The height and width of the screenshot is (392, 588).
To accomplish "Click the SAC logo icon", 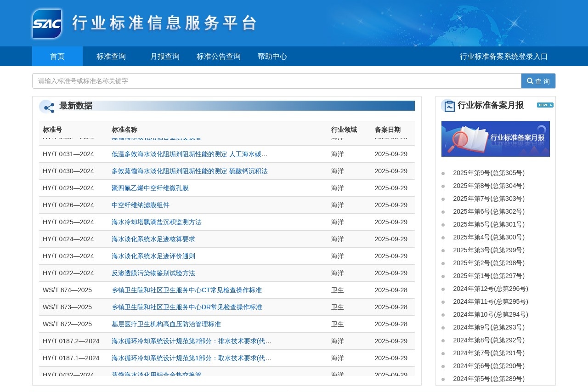I will tap(47, 23).
